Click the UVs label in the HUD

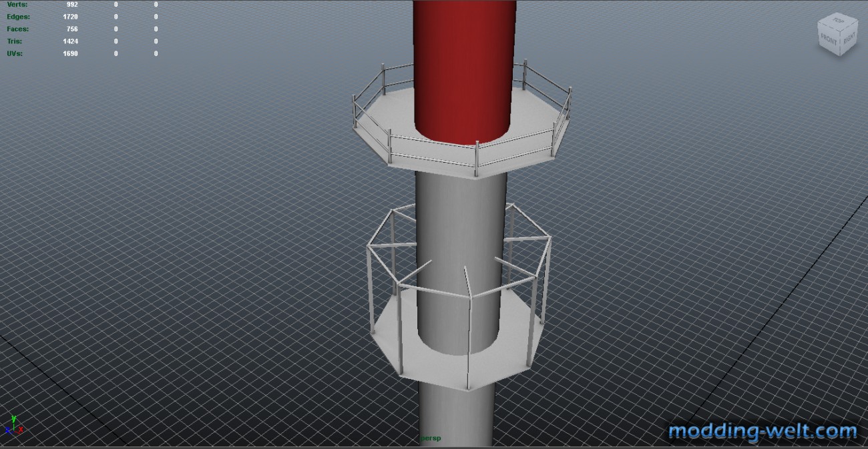point(15,53)
